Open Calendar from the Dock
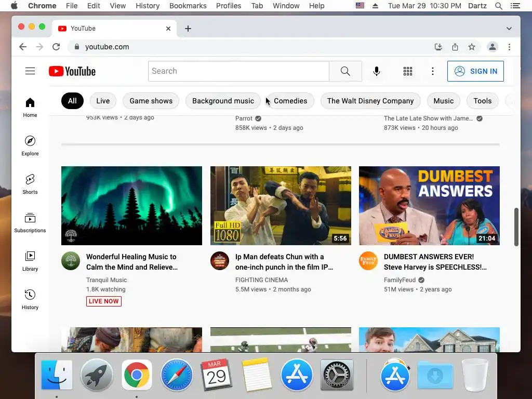Image resolution: width=532 pixels, height=399 pixels. pyautogui.click(x=217, y=375)
